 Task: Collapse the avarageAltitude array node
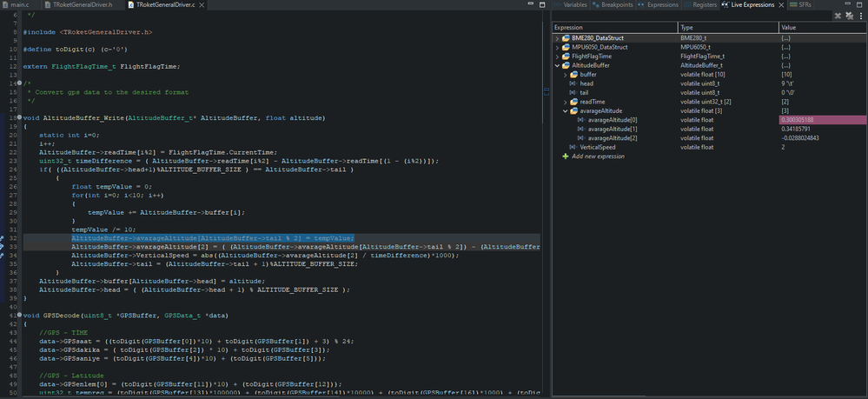564,110
